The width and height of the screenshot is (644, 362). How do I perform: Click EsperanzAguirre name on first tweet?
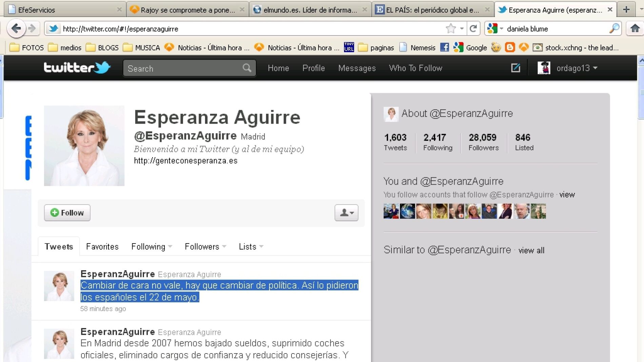118,274
